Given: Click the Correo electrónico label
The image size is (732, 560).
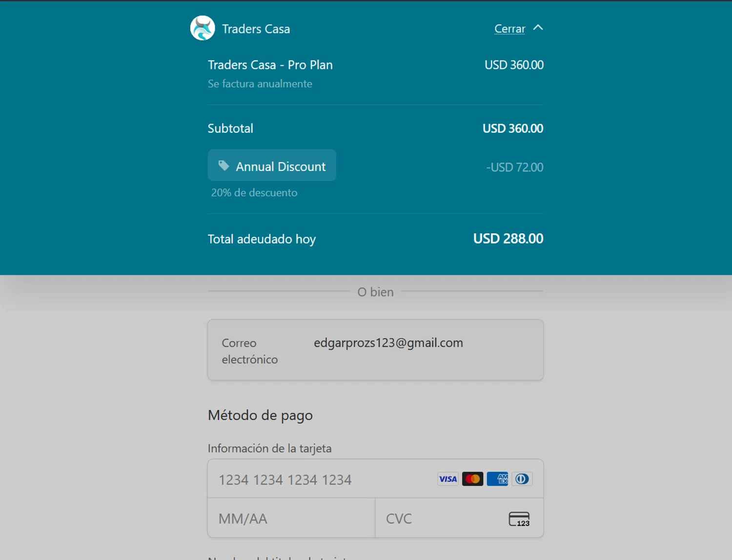Looking at the screenshot, I should pyautogui.click(x=250, y=351).
